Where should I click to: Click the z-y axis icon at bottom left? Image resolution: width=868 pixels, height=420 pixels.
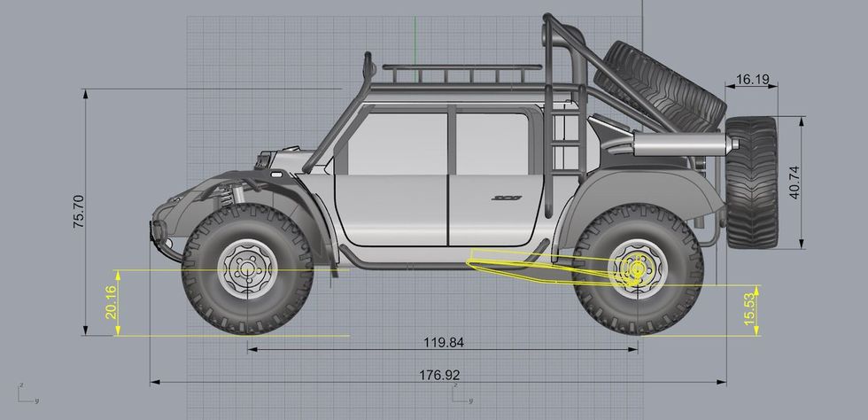coord(27,393)
